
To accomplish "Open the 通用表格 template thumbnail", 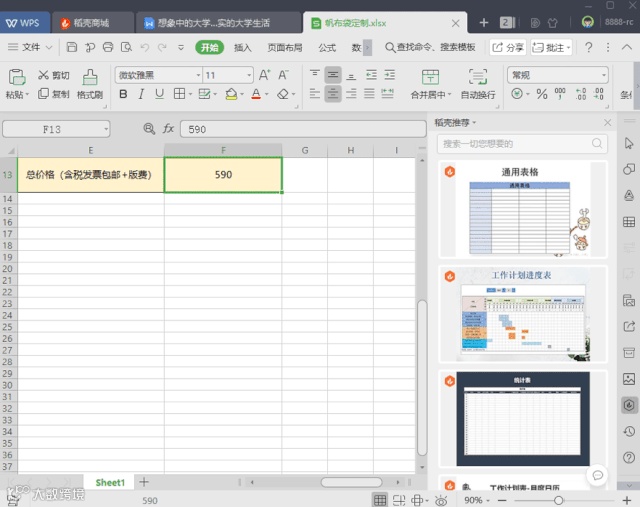I will [522, 209].
